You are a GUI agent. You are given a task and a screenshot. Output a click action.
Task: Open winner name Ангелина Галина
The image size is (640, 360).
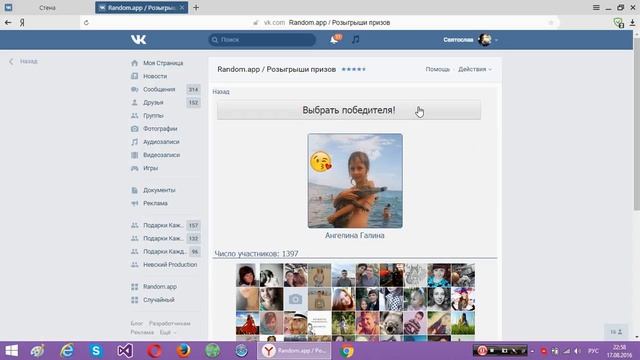pos(355,236)
